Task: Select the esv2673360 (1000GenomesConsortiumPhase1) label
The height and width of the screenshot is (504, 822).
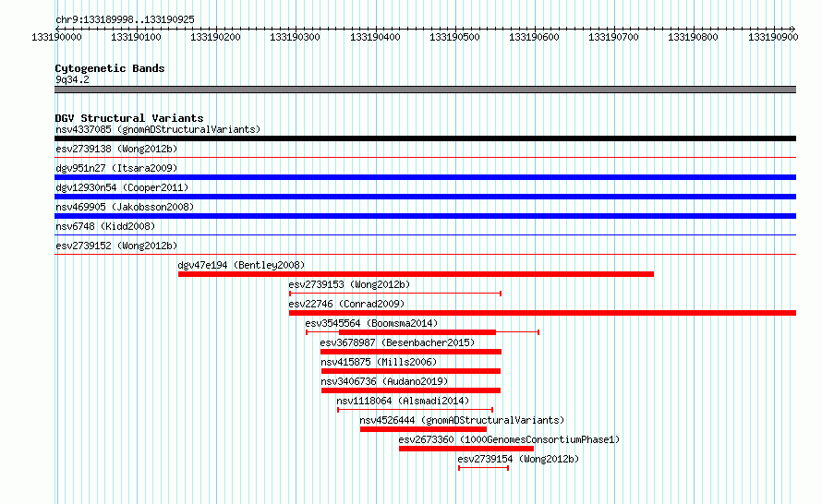Action: (x=509, y=439)
